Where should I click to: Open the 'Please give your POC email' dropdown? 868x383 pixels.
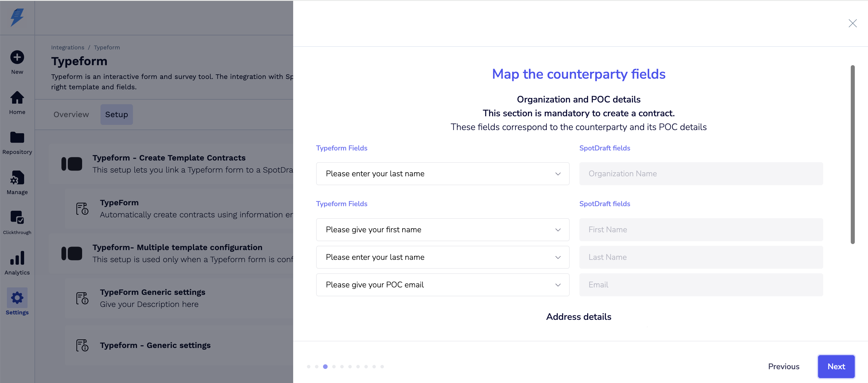click(442, 285)
